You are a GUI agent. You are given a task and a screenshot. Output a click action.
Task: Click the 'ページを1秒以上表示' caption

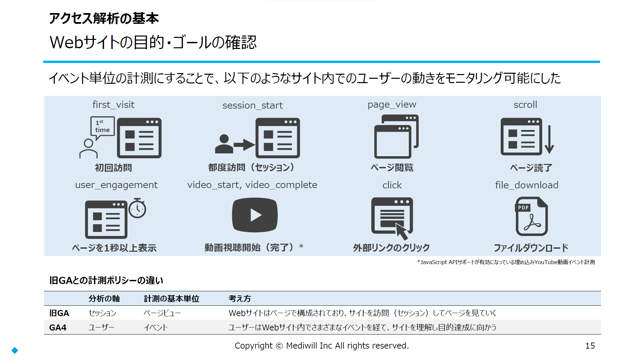114,248
